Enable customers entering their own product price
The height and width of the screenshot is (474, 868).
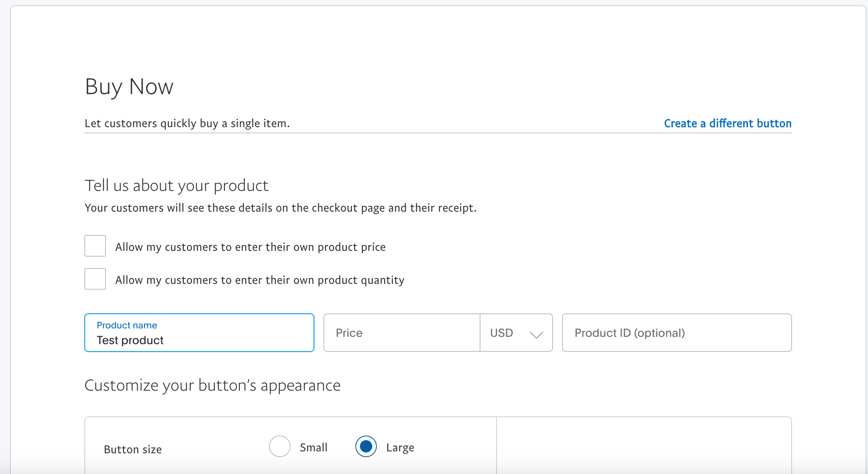click(95, 246)
